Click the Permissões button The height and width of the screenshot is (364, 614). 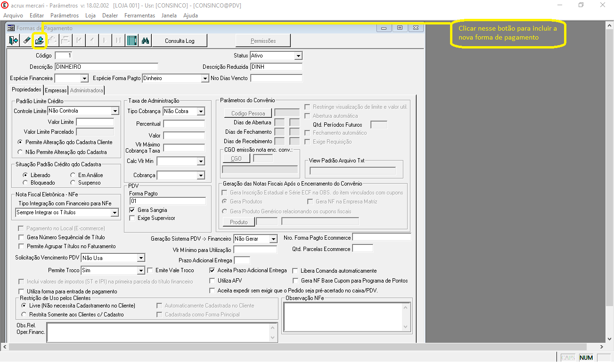click(263, 41)
